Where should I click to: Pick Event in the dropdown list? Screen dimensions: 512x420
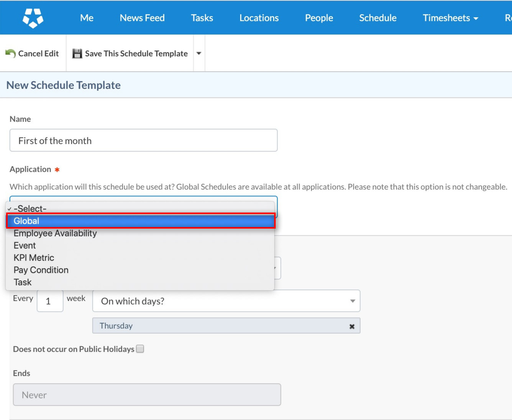pos(25,245)
